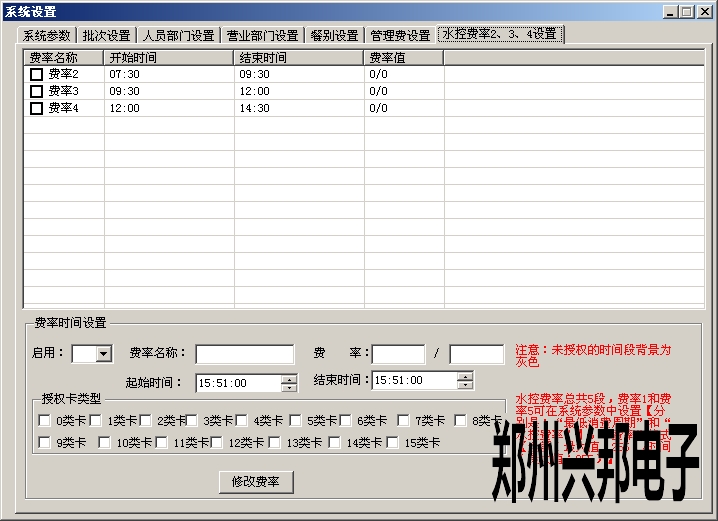Decrease the 结束时间 using down arrow
This screenshot has width=718, height=521.
[464, 384]
